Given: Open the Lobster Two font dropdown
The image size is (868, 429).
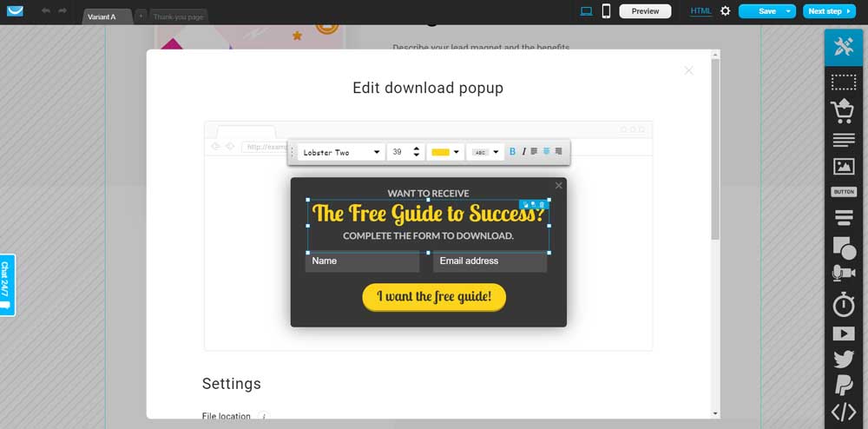Looking at the screenshot, I should 341,152.
